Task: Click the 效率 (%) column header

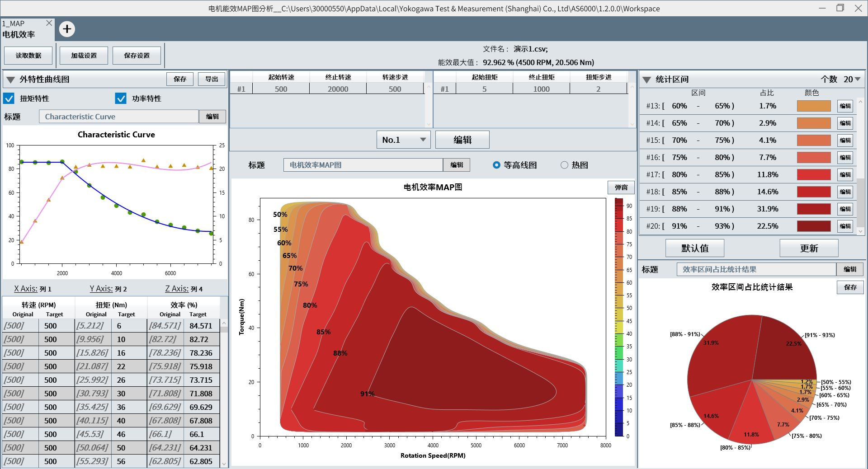Action: [x=184, y=305]
